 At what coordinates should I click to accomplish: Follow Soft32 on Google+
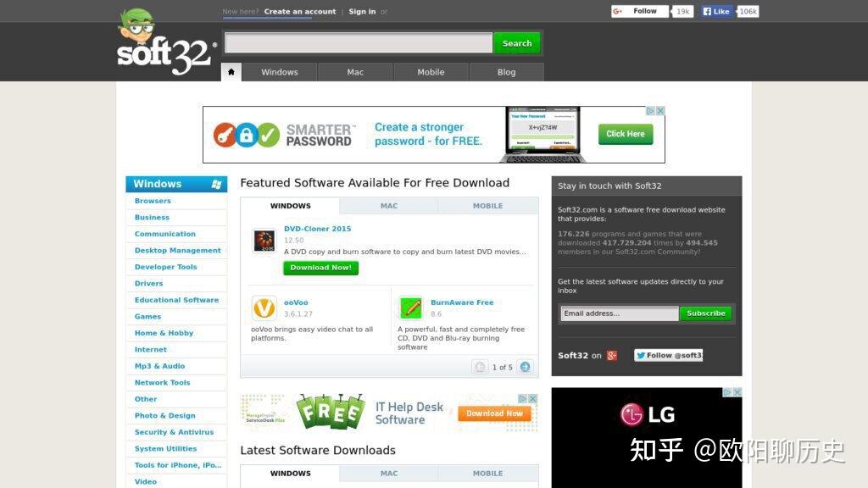pyautogui.click(x=640, y=11)
